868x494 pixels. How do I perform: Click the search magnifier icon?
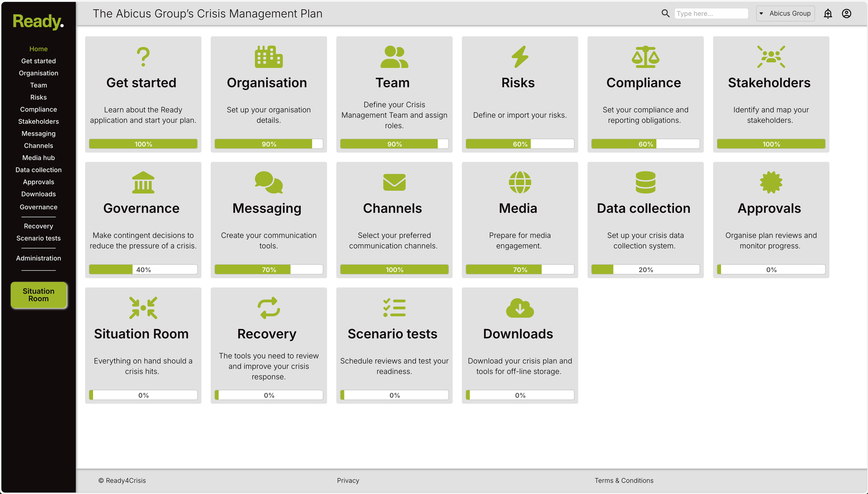(665, 14)
